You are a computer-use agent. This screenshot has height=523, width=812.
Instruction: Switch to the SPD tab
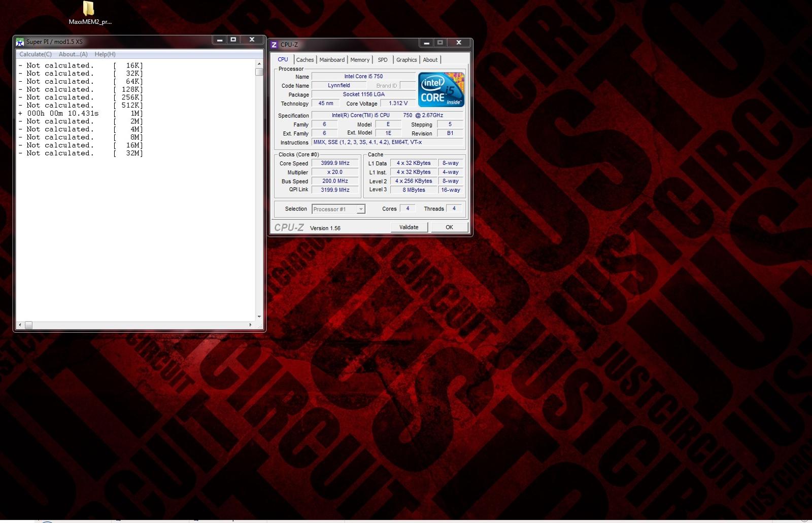coord(383,60)
